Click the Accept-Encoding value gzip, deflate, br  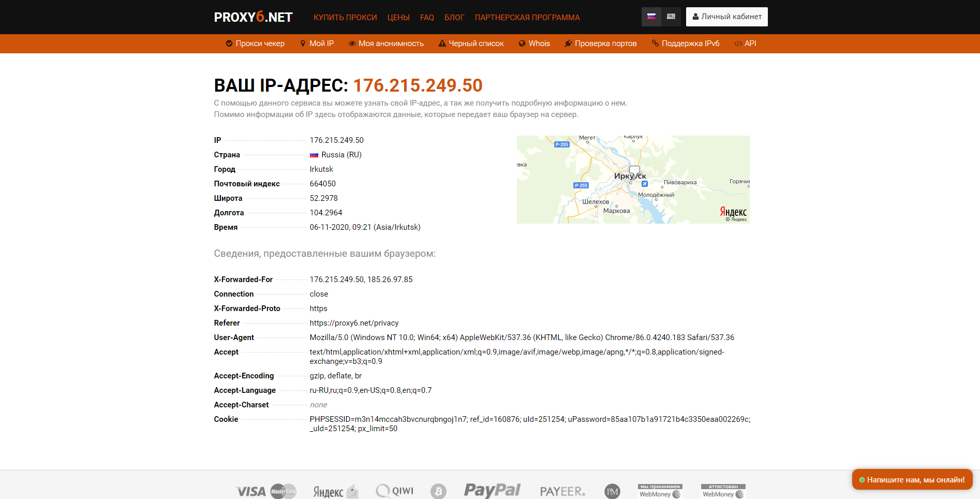pos(335,376)
